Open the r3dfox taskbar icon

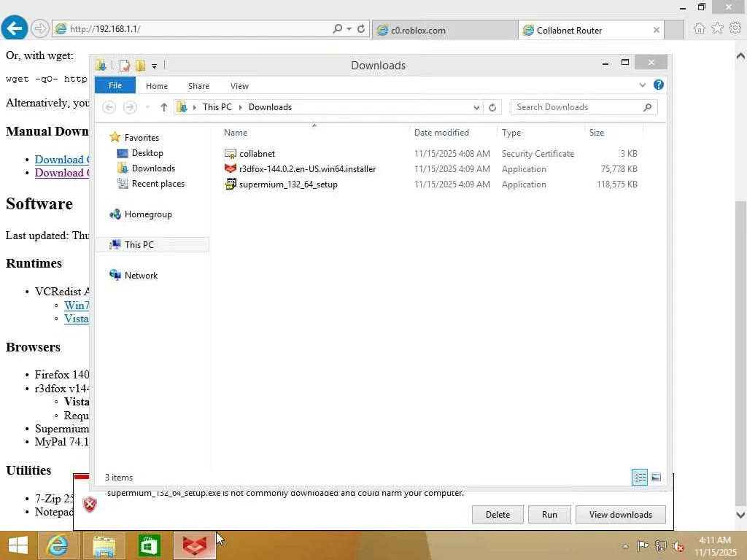tap(194, 545)
